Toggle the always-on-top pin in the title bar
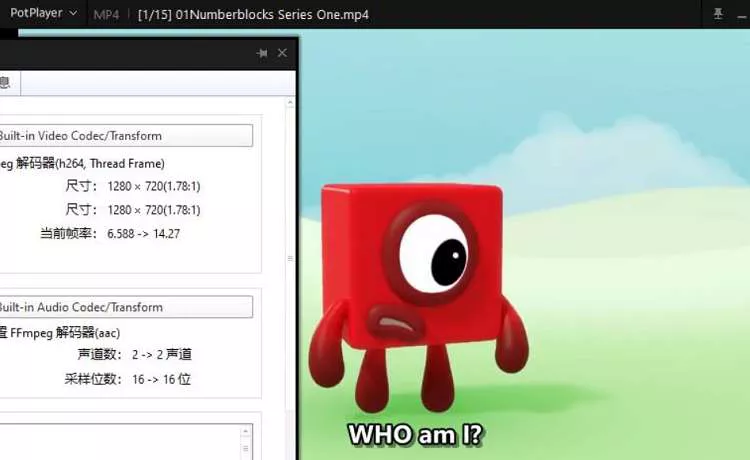The width and height of the screenshot is (750, 460). tap(718, 14)
